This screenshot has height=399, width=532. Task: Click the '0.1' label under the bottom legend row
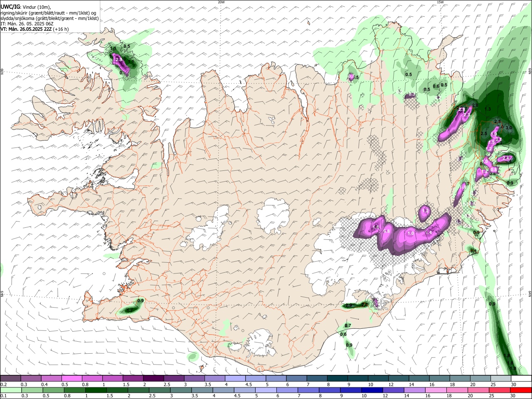coord(4,396)
